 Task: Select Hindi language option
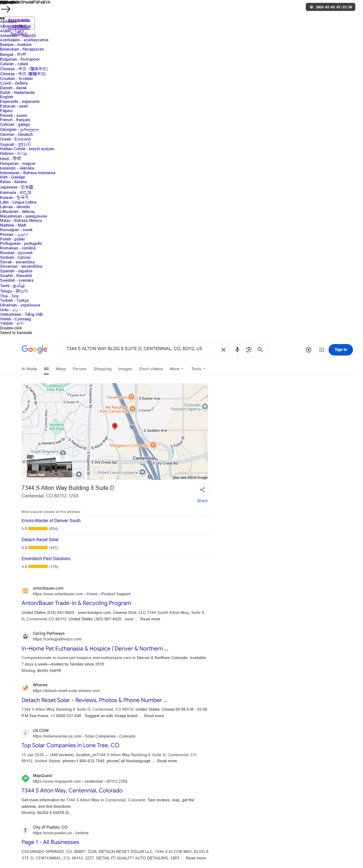(x=10, y=159)
